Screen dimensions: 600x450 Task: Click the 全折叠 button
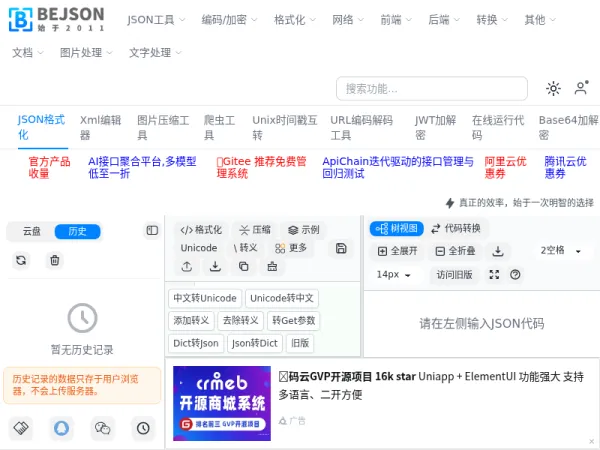pos(456,251)
